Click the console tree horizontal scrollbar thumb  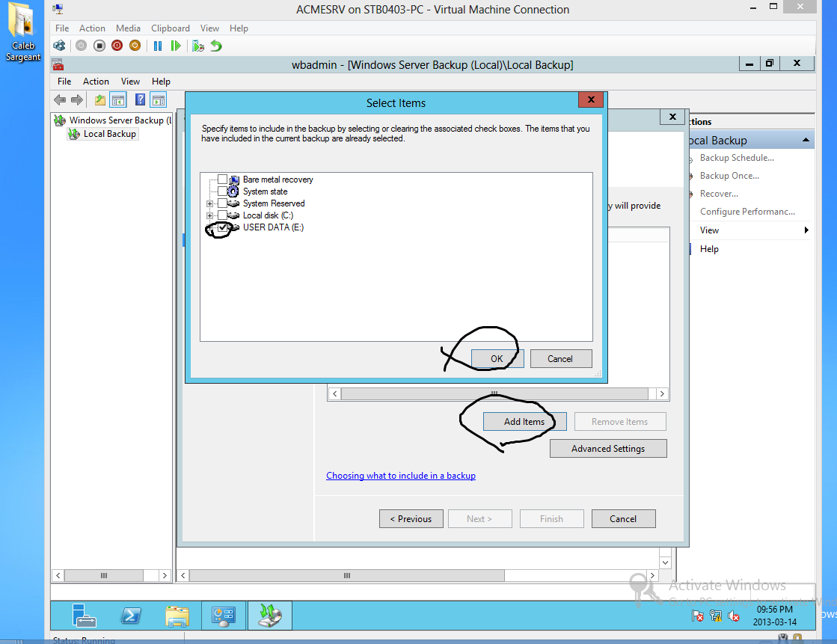pos(103,576)
